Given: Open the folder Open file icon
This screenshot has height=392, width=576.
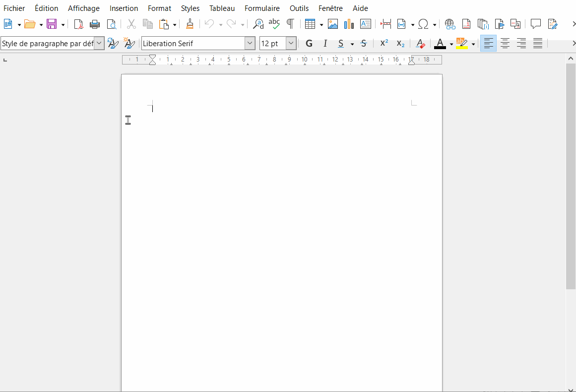Looking at the screenshot, I should tap(30, 24).
